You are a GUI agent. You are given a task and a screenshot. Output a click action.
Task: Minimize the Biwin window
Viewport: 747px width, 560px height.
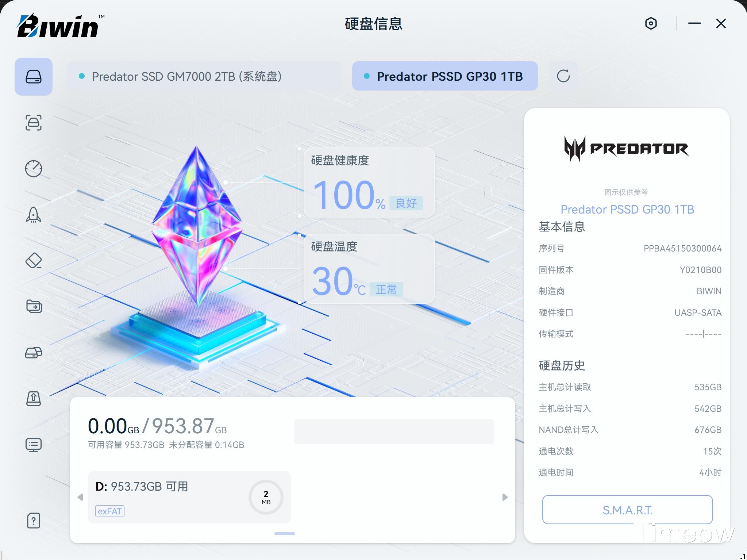(694, 23)
